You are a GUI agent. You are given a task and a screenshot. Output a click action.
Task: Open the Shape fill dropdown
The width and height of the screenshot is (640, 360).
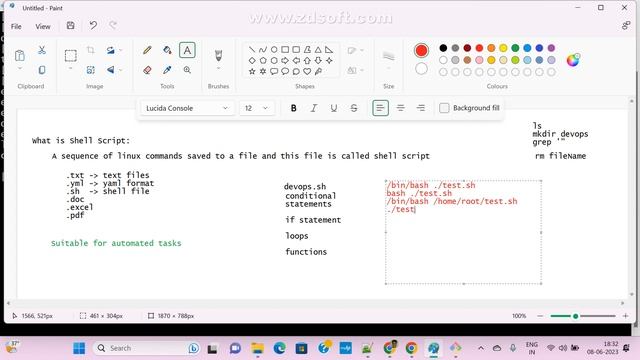(355, 70)
